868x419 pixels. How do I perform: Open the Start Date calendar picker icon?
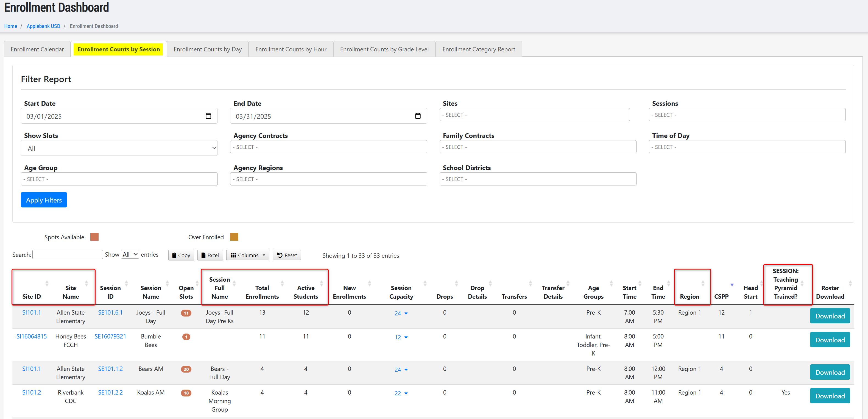(208, 116)
